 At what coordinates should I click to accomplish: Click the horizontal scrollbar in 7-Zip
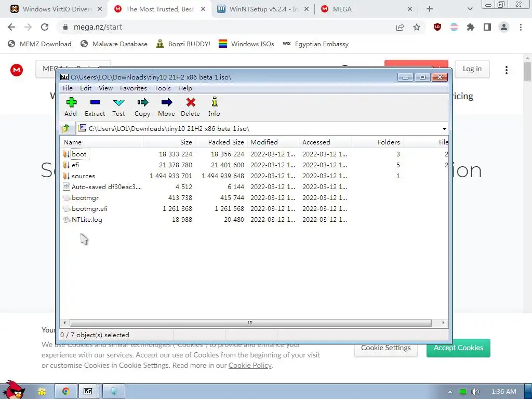[x=250, y=323]
